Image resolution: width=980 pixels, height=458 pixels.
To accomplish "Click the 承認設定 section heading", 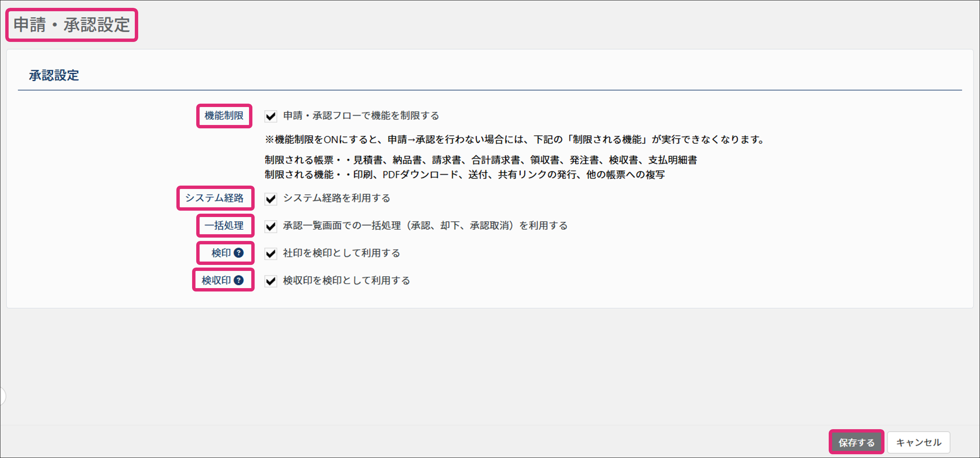I will point(54,75).
